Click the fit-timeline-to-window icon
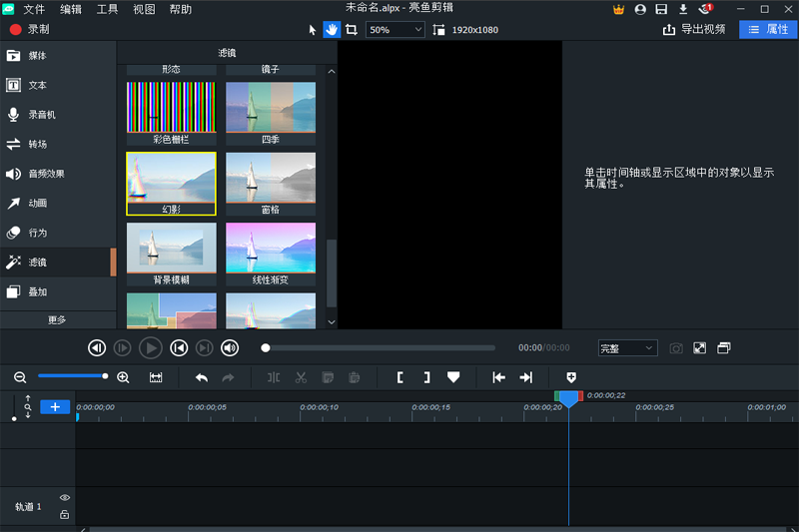Screen dimensions: 799x532 pyautogui.click(x=156, y=377)
